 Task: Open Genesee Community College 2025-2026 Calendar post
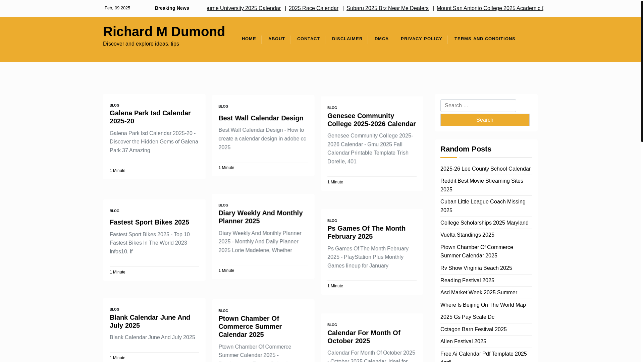pyautogui.click(x=372, y=120)
